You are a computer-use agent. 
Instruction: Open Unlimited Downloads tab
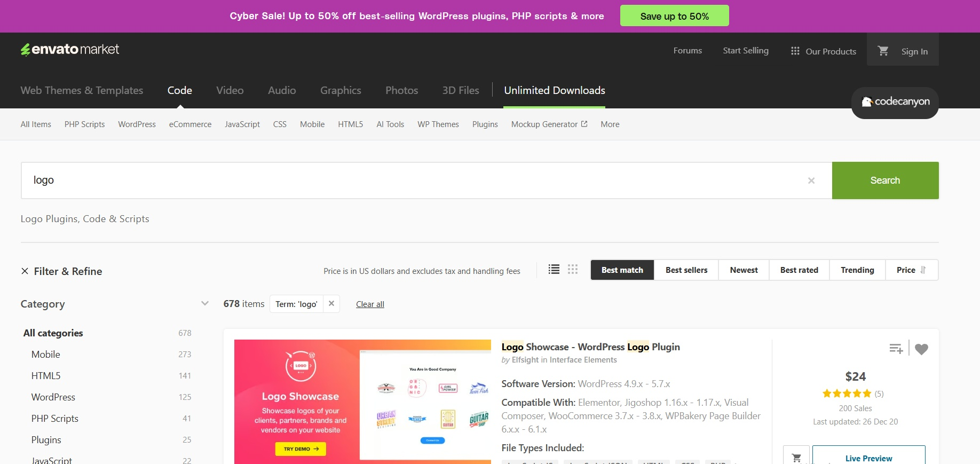tap(555, 90)
